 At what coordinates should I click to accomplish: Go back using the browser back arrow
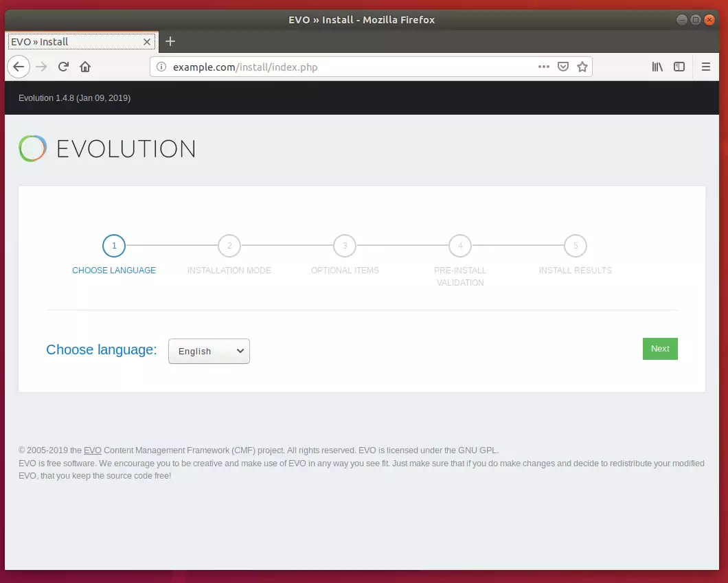click(19, 67)
